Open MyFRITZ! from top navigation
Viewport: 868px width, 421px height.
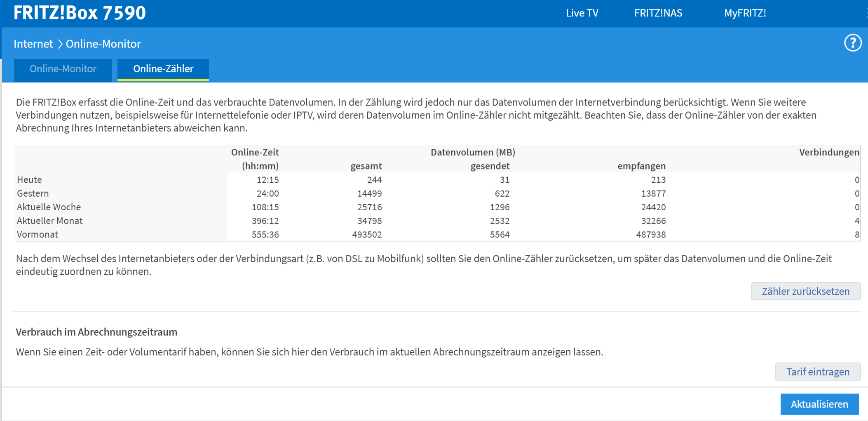[x=745, y=13]
